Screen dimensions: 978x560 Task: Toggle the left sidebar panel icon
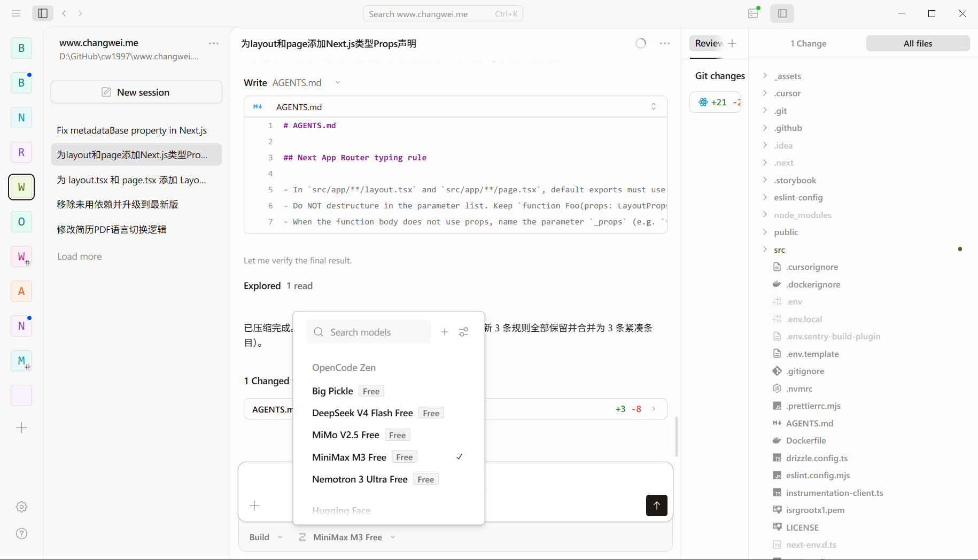pos(43,13)
